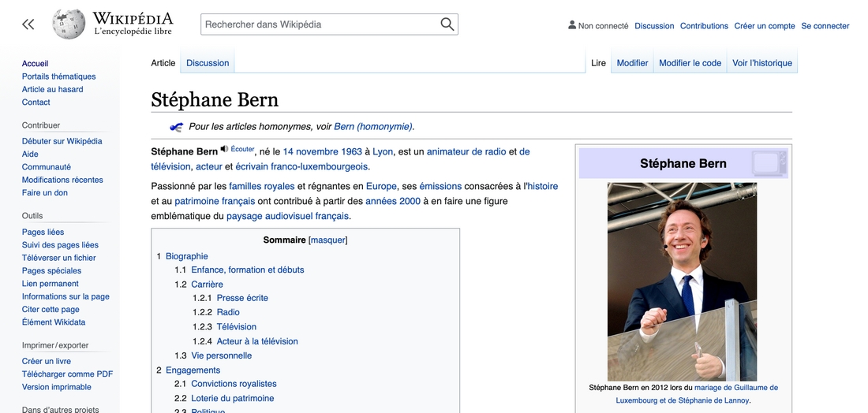The width and height of the screenshot is (868, 413).
Task: Open the Discussion link in the top user bar
Action: [654, 26]
